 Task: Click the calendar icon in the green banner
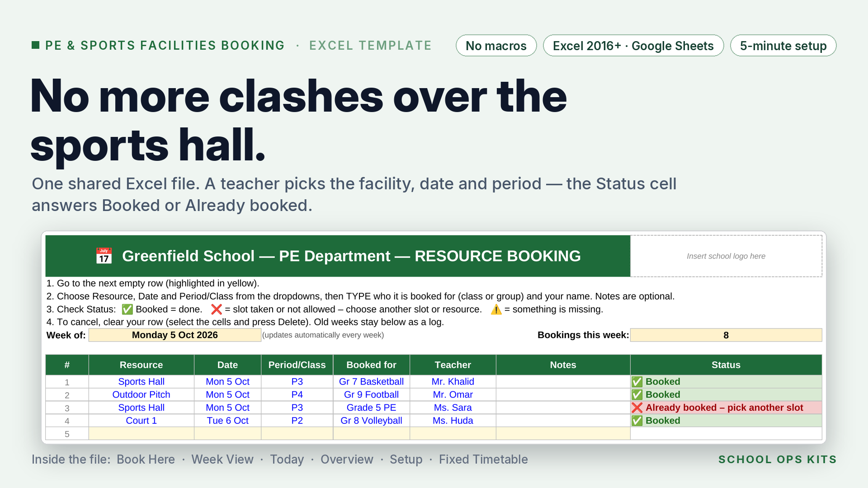click(104, 256)
